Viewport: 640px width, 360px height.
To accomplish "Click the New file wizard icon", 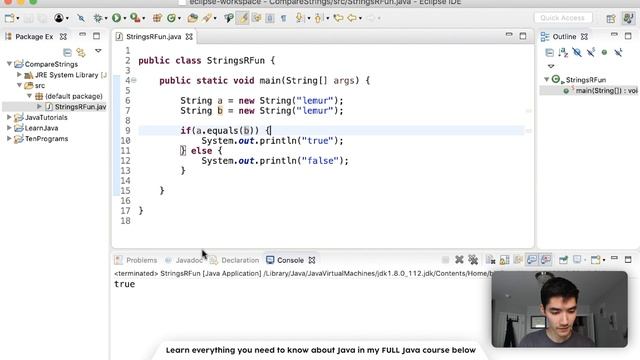I will tap(9, 18).
